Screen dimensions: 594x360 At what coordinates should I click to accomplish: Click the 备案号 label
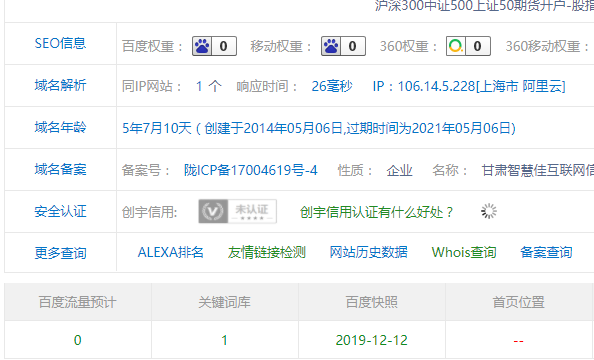146,171
